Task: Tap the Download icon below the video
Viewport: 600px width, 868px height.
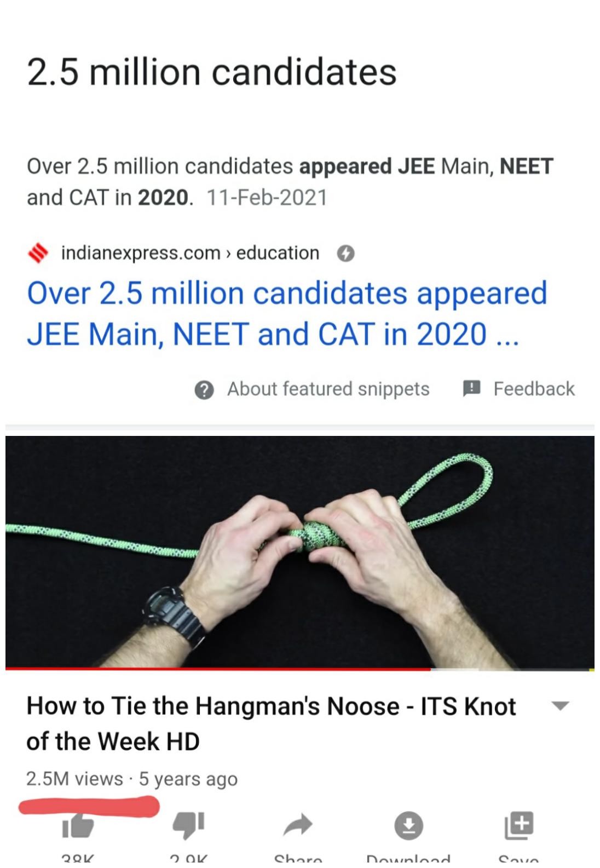Action: pyautogui.click(x=408, y=826)
